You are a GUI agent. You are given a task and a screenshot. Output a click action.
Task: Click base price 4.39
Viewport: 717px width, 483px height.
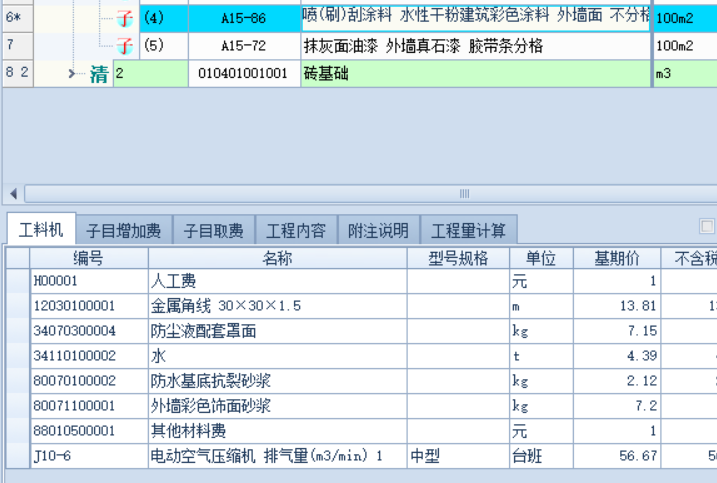(617, 356)
